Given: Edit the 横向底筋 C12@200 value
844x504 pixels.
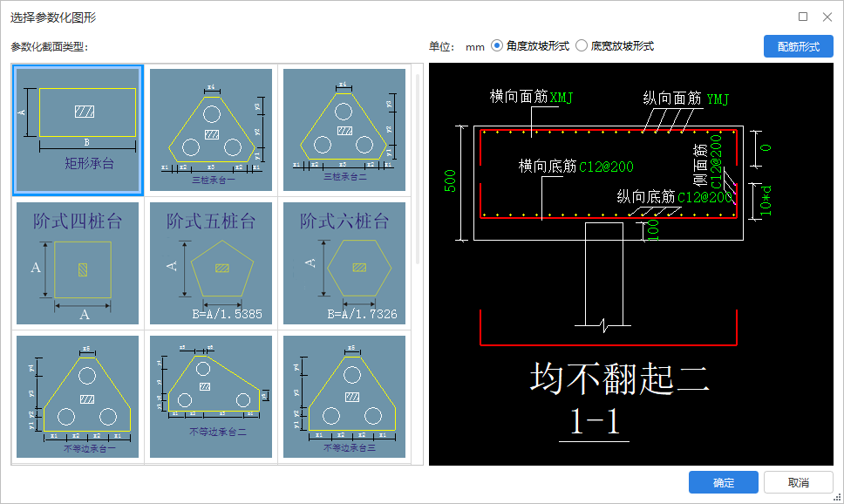Looking at the screenshot, I should pyautogui.click(x=606, y=167).
